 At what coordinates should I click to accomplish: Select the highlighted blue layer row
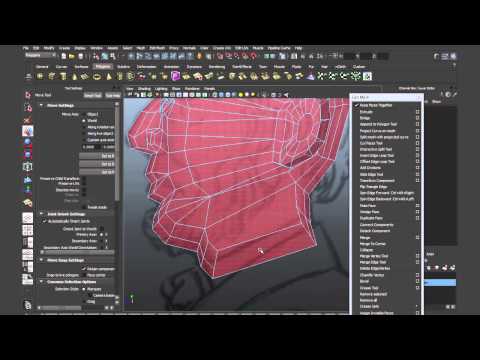tap(440, 283)
